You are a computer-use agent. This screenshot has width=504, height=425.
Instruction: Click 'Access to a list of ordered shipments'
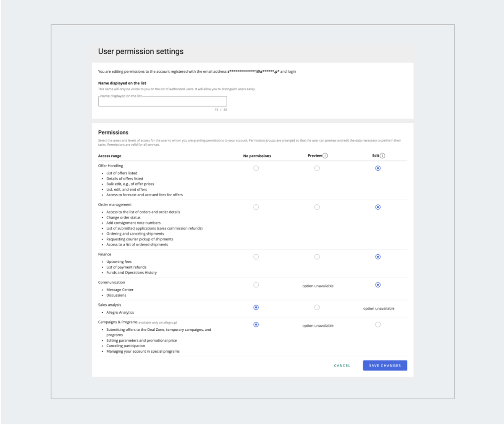point(137,245)
